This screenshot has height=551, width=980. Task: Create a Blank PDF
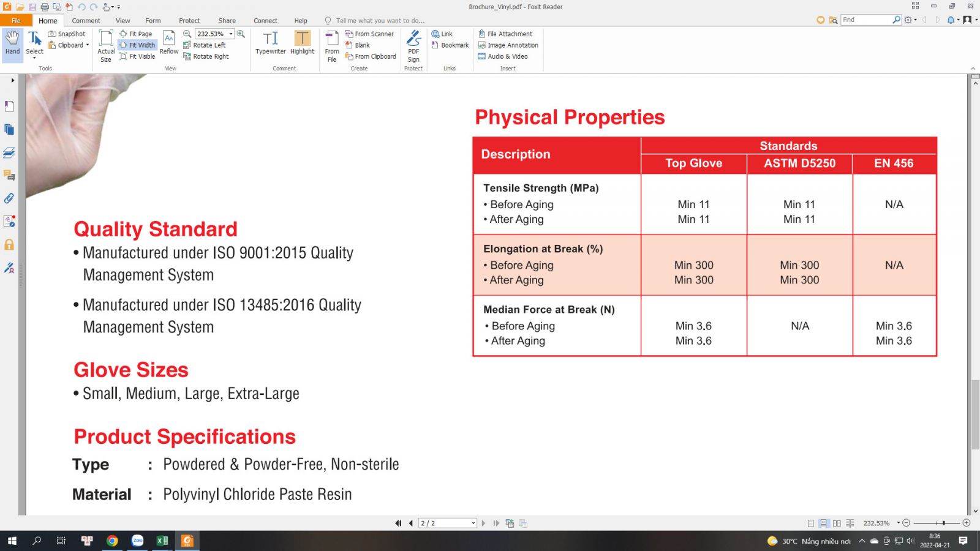(358, 45)
